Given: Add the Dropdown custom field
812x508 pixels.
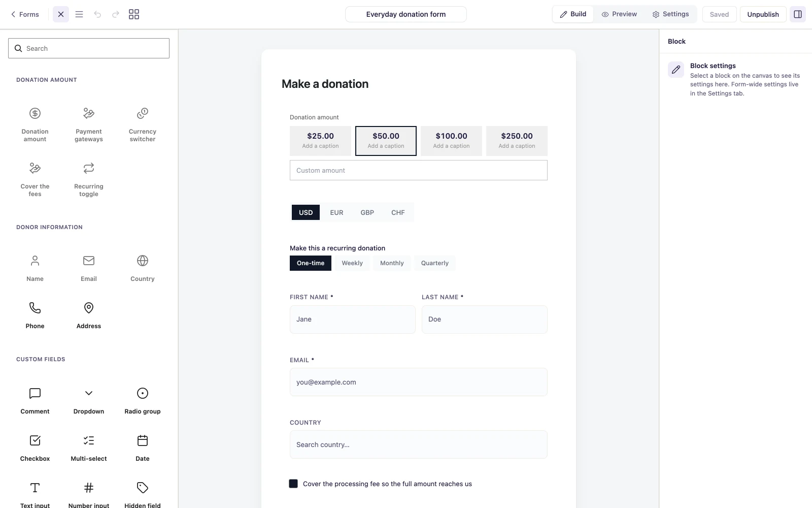Looking at the screenshot, I should point(89,401).
